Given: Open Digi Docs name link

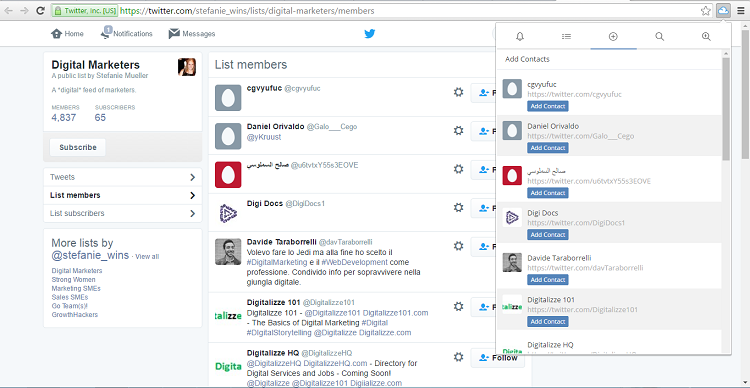Looking at the screenshot, I should coord(265,203).
